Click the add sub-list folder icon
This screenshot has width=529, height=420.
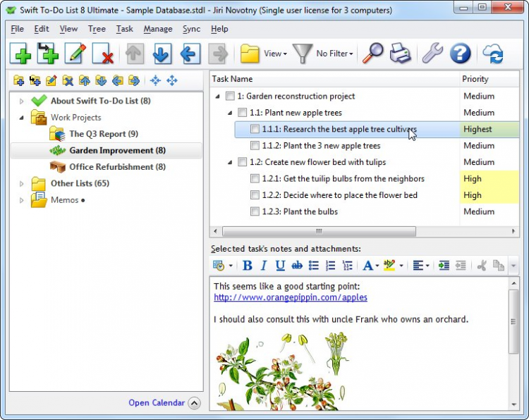click(35, 80)
